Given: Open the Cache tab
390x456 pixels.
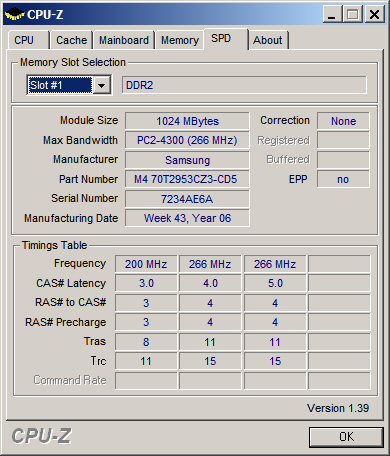Looking at the screenshot, I should (71, 40).
